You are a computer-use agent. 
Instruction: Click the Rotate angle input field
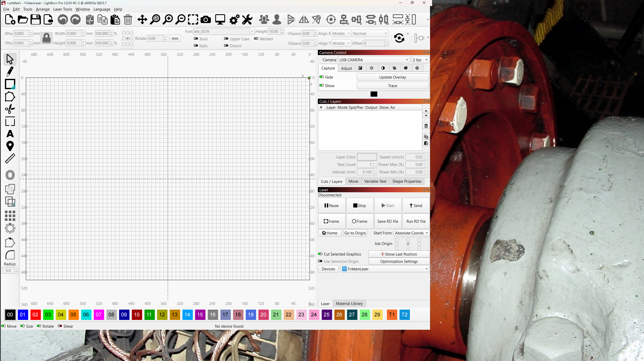coord(155,39)
